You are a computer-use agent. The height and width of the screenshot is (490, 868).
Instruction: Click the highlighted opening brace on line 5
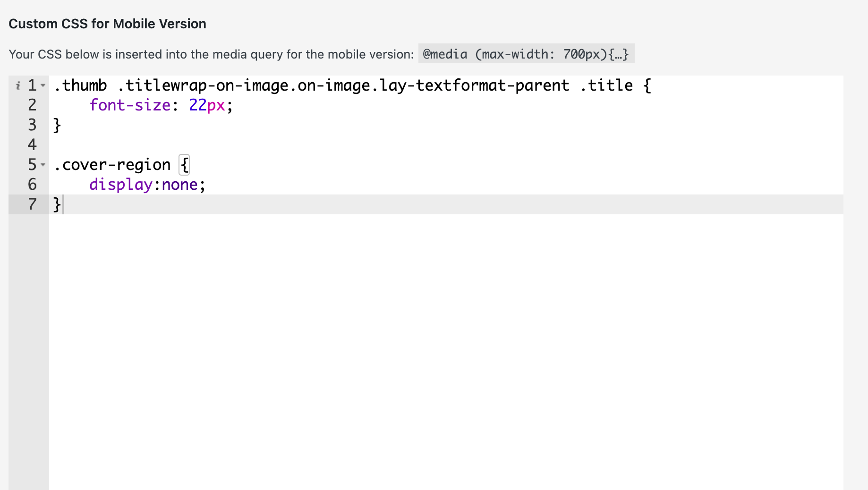185,165
